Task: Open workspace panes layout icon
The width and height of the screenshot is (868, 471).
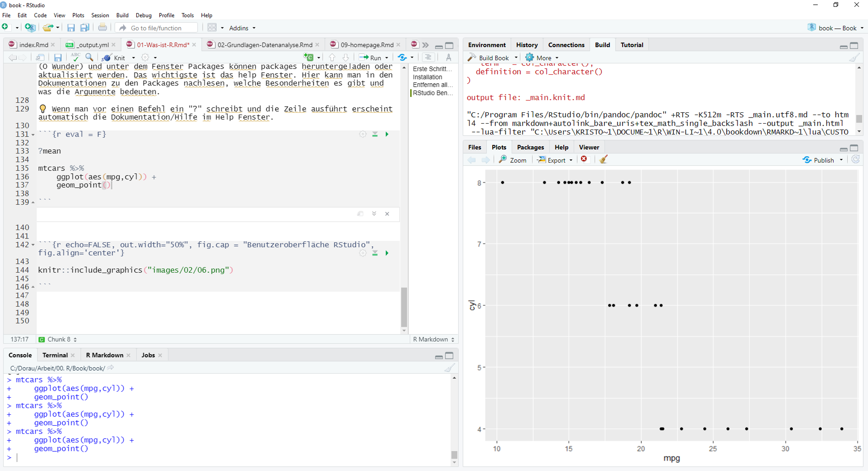Action: point(212,27)
